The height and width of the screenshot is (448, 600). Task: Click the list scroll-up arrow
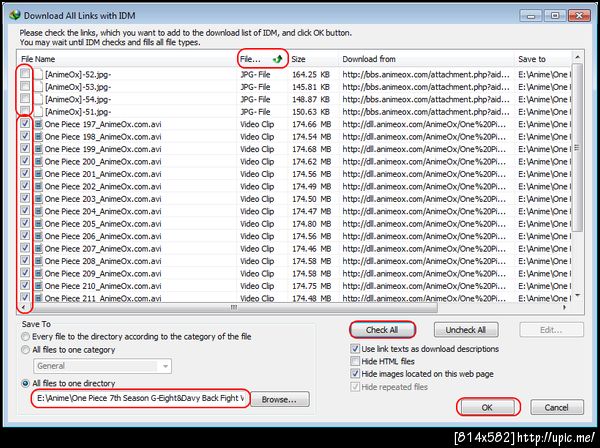pyautogui.click(x=577, y=57)
